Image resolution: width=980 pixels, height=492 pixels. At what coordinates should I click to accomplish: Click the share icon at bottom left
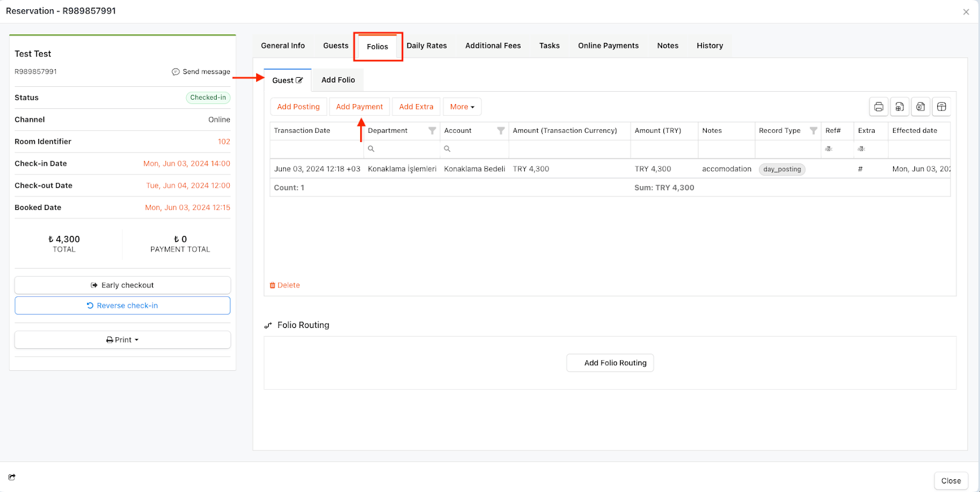(12, 477)
